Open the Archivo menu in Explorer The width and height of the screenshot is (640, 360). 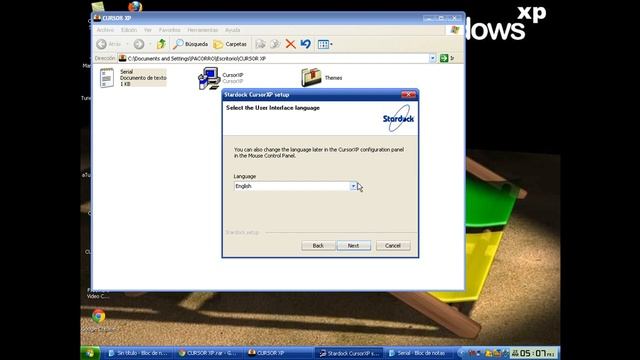(x=105, y=30)
